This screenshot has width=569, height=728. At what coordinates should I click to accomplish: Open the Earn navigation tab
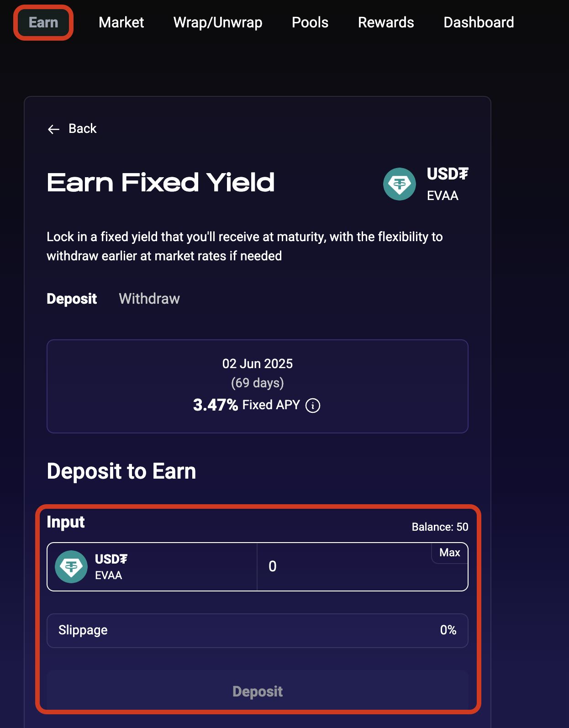43,22
